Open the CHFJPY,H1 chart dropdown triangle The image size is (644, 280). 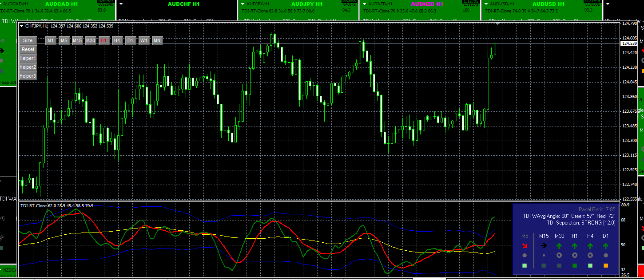[x=22, y=26]
